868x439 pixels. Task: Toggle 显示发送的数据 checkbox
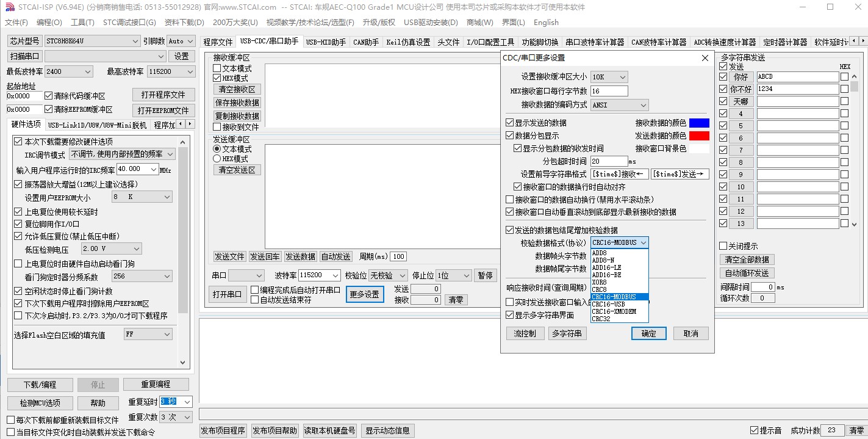click(x=510, y=123)
